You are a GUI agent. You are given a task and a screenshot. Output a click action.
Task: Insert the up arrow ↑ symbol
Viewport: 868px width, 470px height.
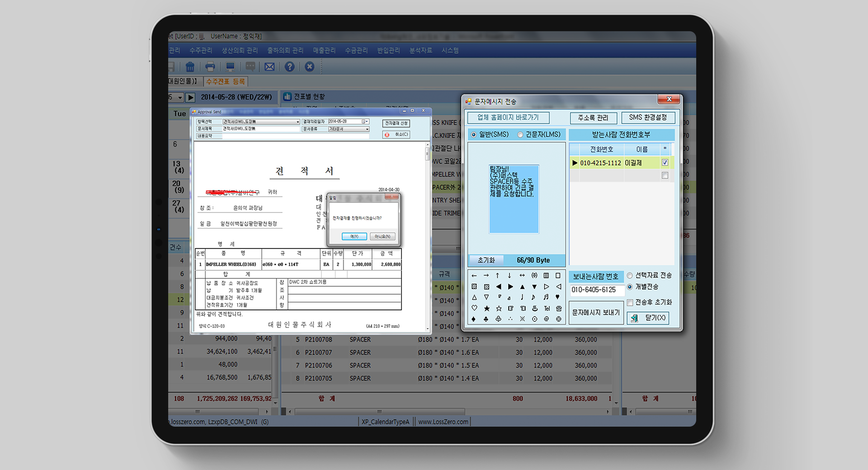[x=498, y=276]
